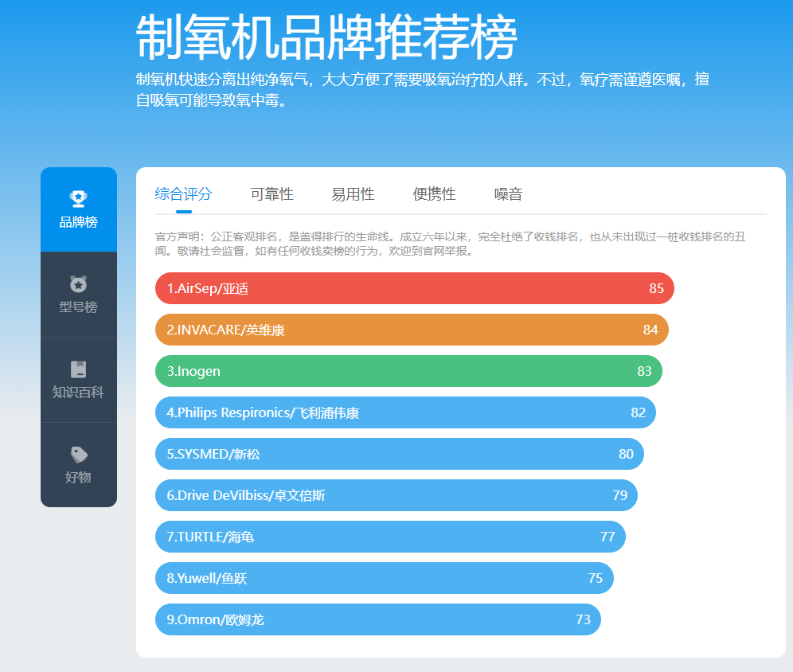This screenshot has height=672, width=793.
Task: Select the Yuwell/鱼跃 score bar
Action: pyautogui.click(x=384, y=578)
